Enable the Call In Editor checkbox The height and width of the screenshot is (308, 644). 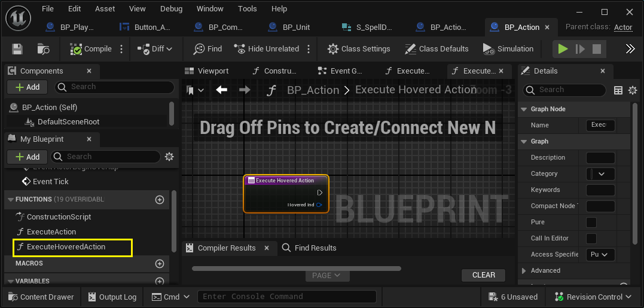coord(591,238)
